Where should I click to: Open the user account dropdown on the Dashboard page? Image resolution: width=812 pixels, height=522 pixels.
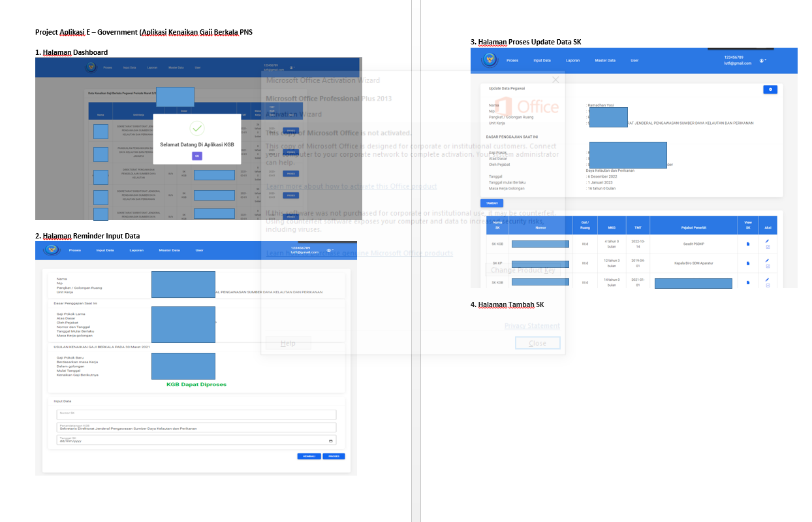point(292,67)
